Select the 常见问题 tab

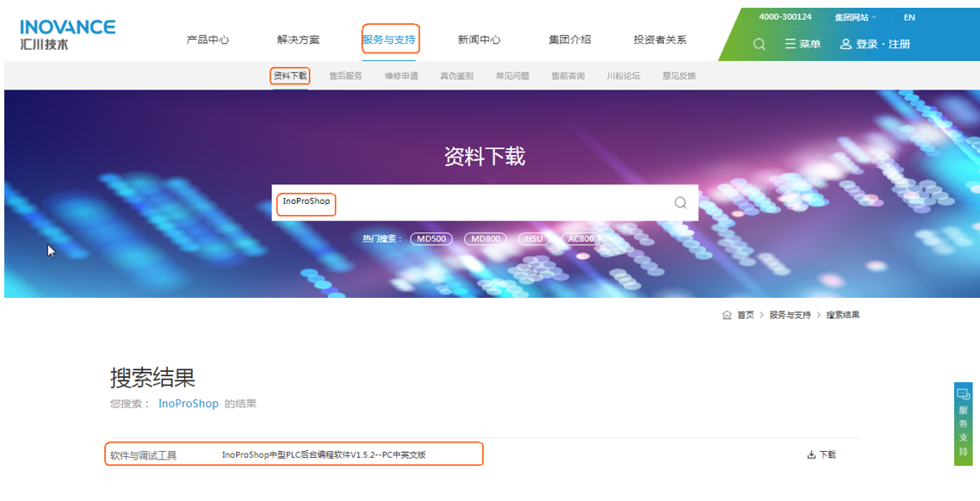[x=512, y=77]
